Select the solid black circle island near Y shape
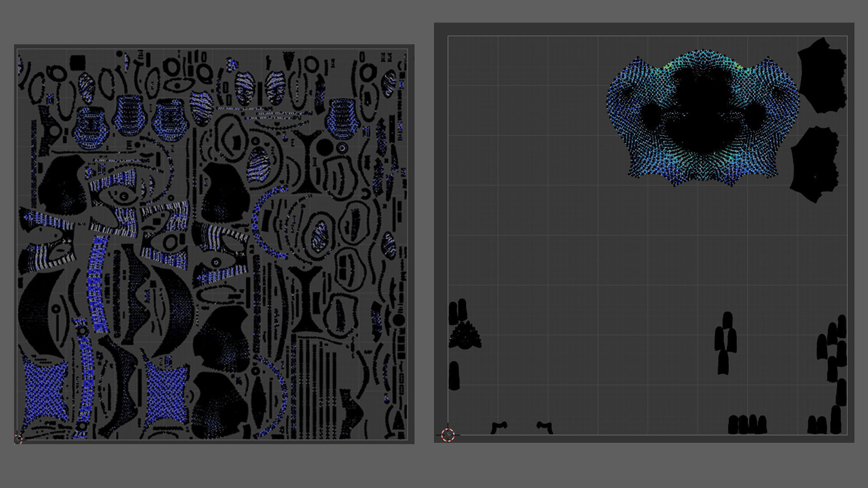The width and height of the screenshot is (868, 488). (x=324, y=146)
